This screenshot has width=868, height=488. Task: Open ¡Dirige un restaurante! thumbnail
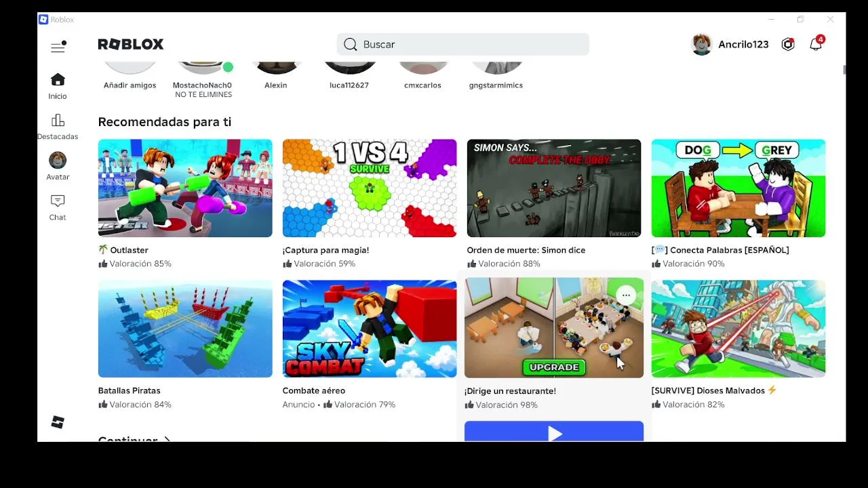[x=554, y=328]
